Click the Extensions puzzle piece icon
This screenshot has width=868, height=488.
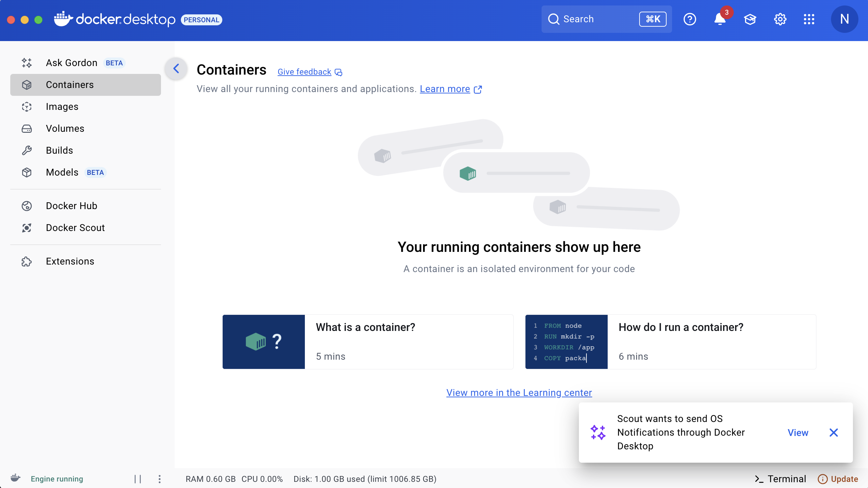(x=27, y=261)
